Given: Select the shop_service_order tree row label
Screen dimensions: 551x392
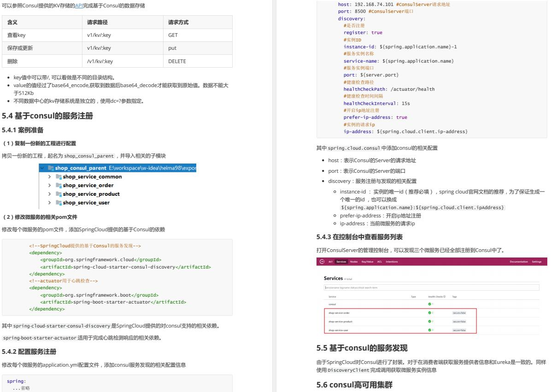Looking at the screenshot, I should [x=88, y=185].
